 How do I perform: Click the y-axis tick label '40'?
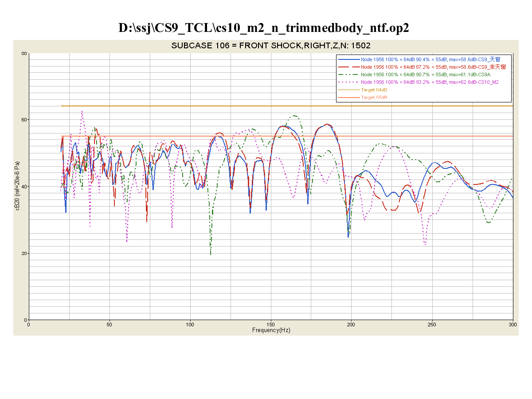tap(25, 186)
